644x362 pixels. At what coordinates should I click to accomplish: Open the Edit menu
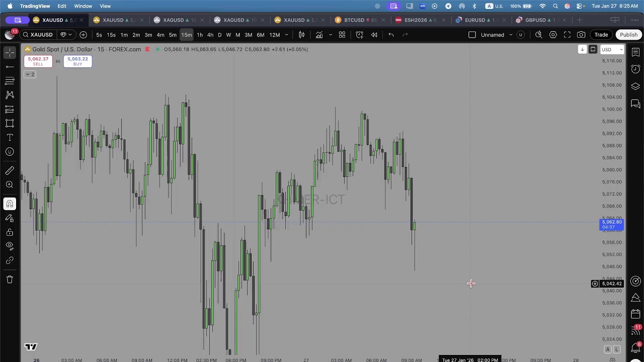(62, 6)
